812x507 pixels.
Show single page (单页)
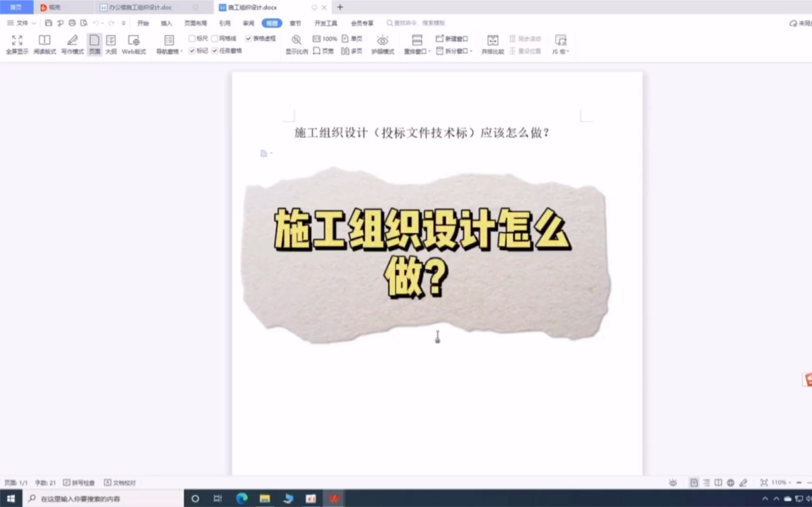[x=352, y=39]
